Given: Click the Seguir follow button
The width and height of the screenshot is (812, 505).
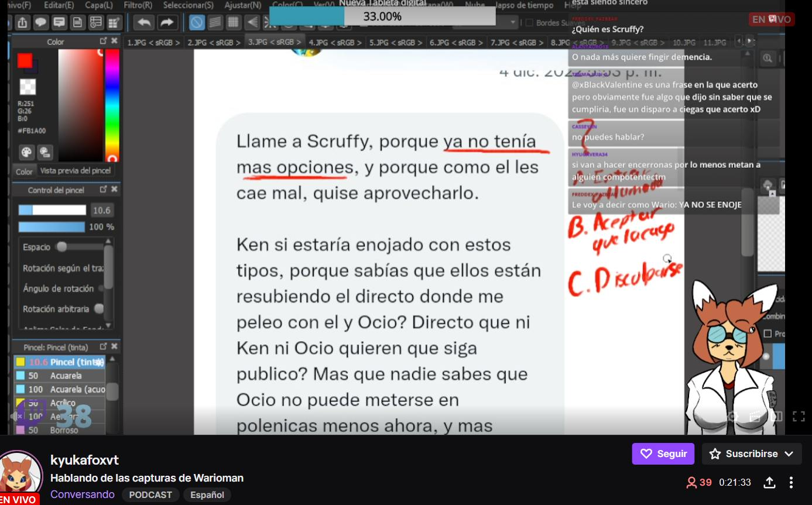Looking at the screenshot, I should tap(663, 454).
